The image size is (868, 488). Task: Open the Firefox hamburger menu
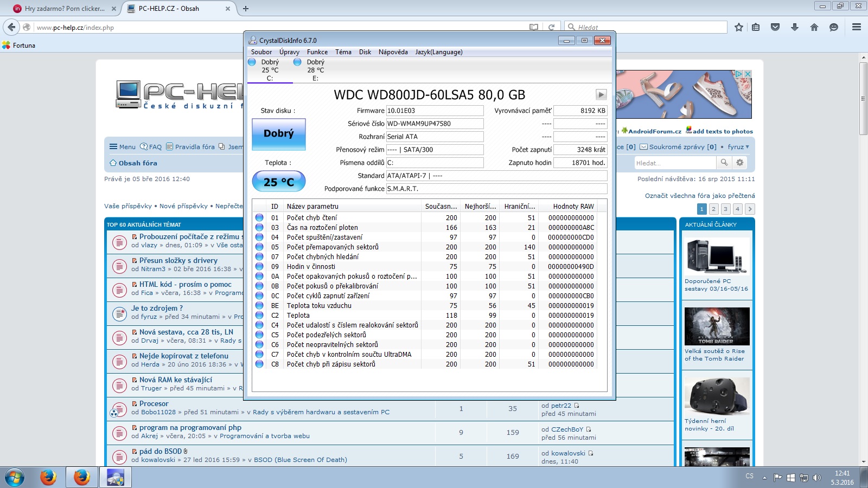point(857,27)
